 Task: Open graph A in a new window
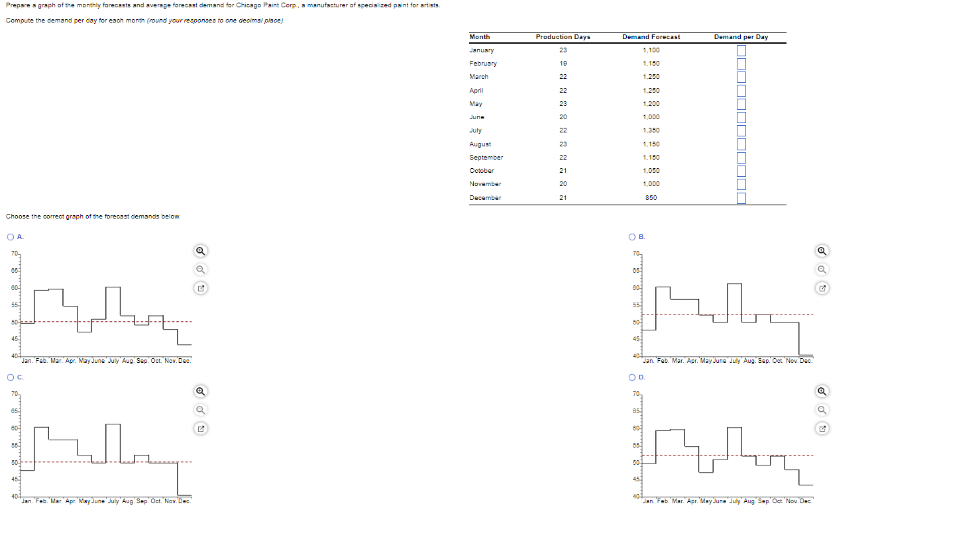tap(199, 289)
